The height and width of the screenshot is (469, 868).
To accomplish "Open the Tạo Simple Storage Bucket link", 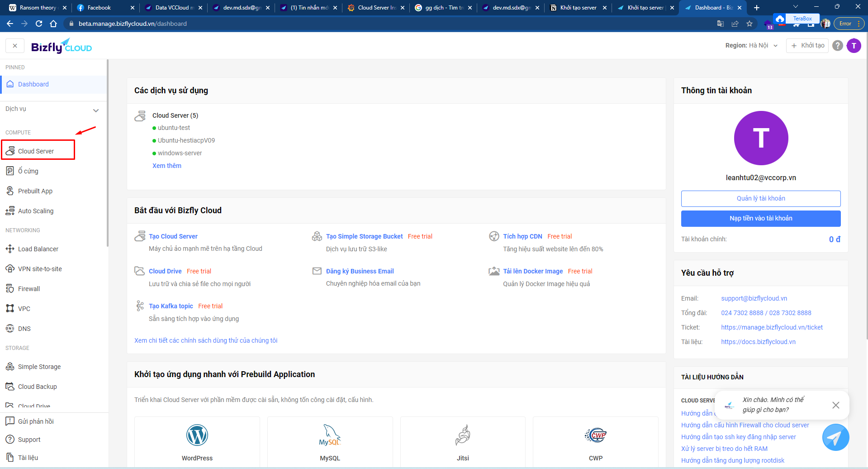I will 364,236.
